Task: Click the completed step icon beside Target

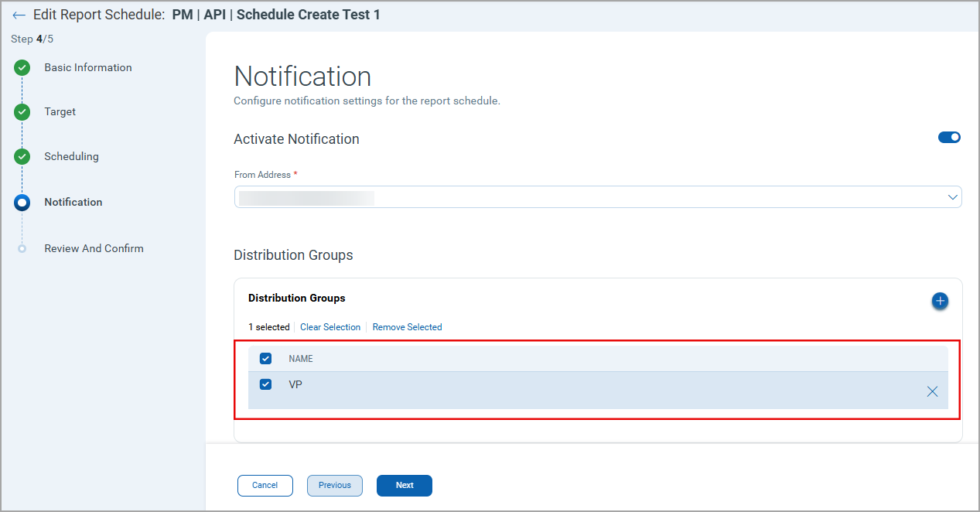Action: click(x=21, y=111)
